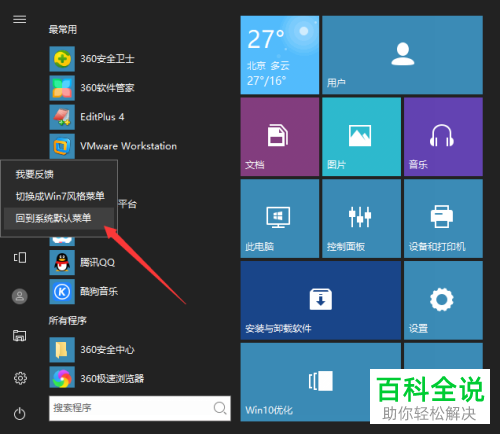Open 酷狗音乐 K icon
This screenshot has width=500, height=434.
(62, 291)
